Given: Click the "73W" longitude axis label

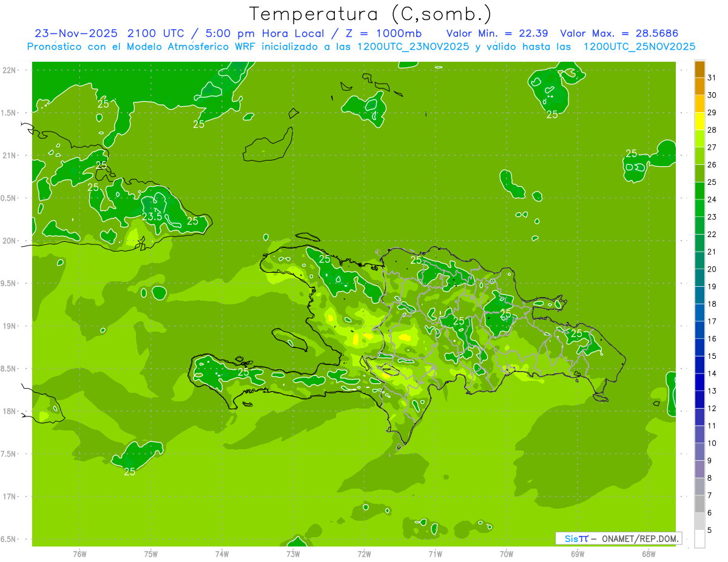Looking at the screenshot, I should 293,554.
